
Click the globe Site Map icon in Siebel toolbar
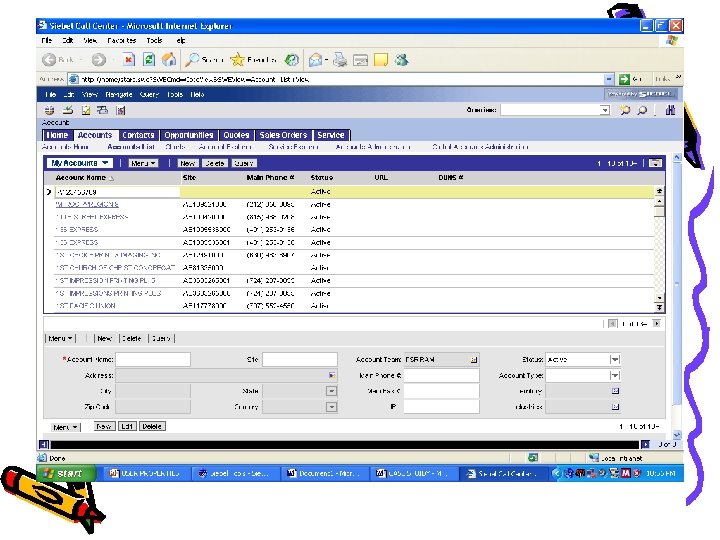pos(50,110)
